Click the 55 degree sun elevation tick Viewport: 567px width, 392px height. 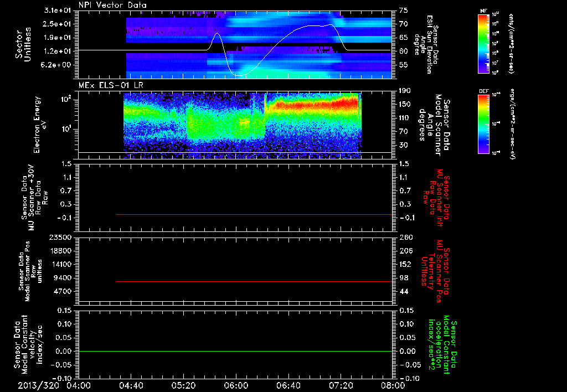coord(404,65)
